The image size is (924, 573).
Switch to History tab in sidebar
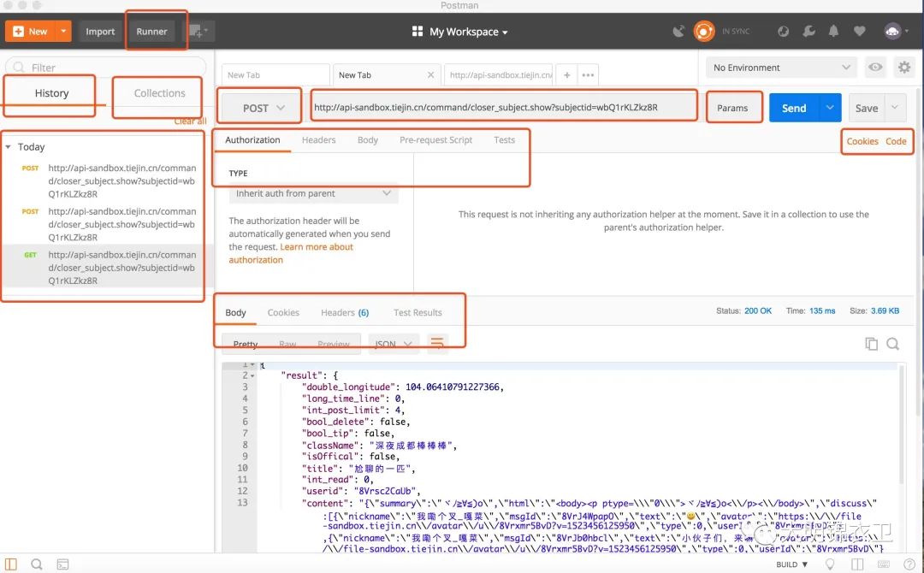[x=51, y=93]
